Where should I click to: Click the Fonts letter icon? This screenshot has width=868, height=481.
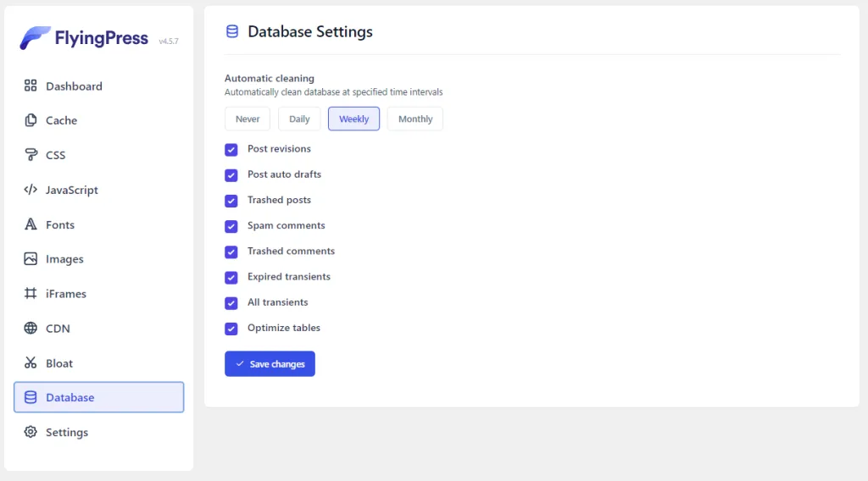(x=31, y=224)
